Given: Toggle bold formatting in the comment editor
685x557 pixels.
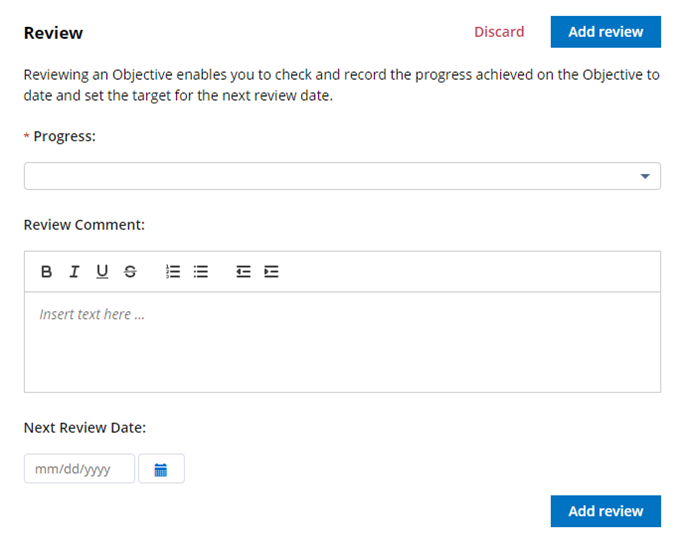Looking at the screenshot, I should coord(46,272).
